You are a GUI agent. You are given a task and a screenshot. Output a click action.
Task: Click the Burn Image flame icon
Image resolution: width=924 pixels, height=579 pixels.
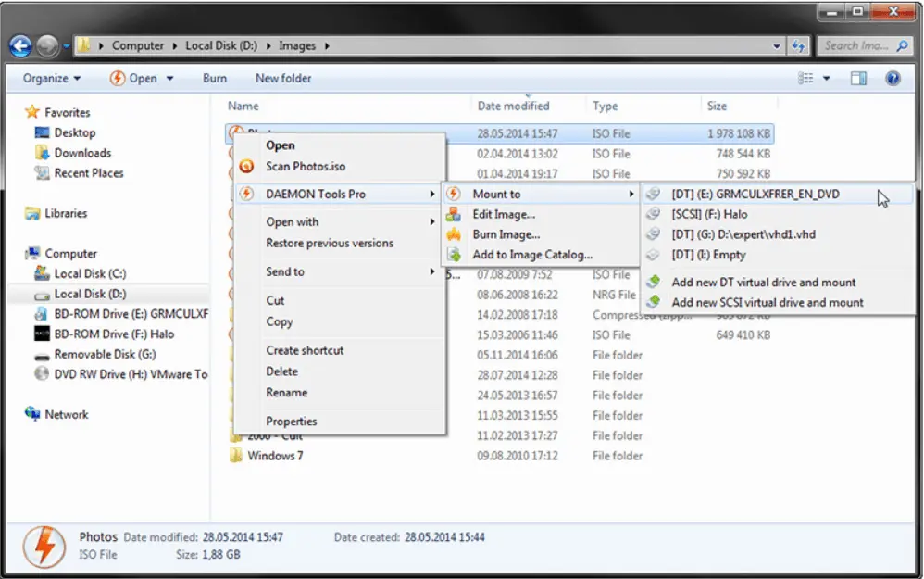[454, 234]
